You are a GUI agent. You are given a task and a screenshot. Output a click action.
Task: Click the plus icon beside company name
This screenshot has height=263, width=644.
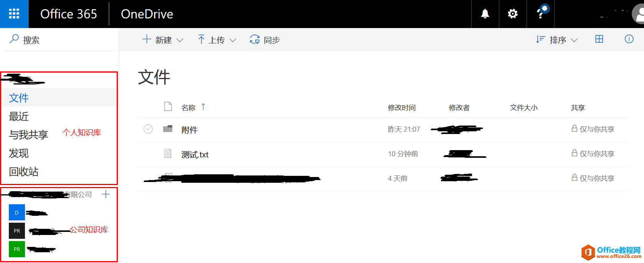click(x=106, y=194)
